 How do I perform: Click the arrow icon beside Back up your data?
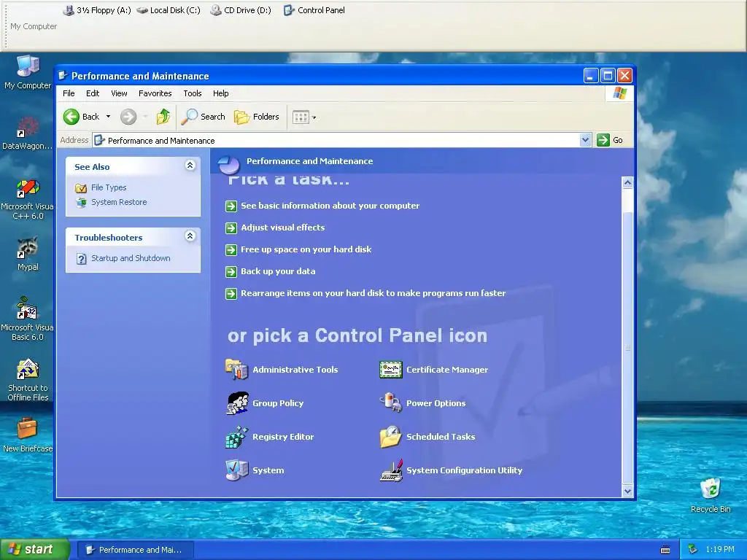[231, 271]
